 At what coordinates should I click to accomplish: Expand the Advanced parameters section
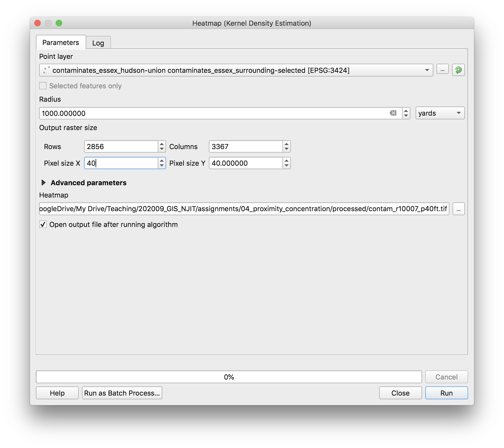[x=44, y=183]
